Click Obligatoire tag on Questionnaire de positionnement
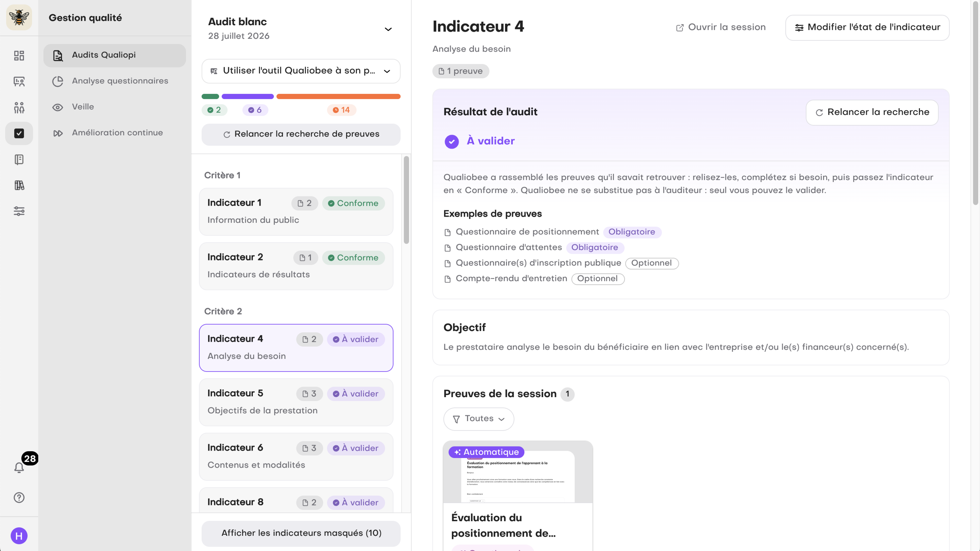This screenshot has width=980, height=551. coord(632,232)
